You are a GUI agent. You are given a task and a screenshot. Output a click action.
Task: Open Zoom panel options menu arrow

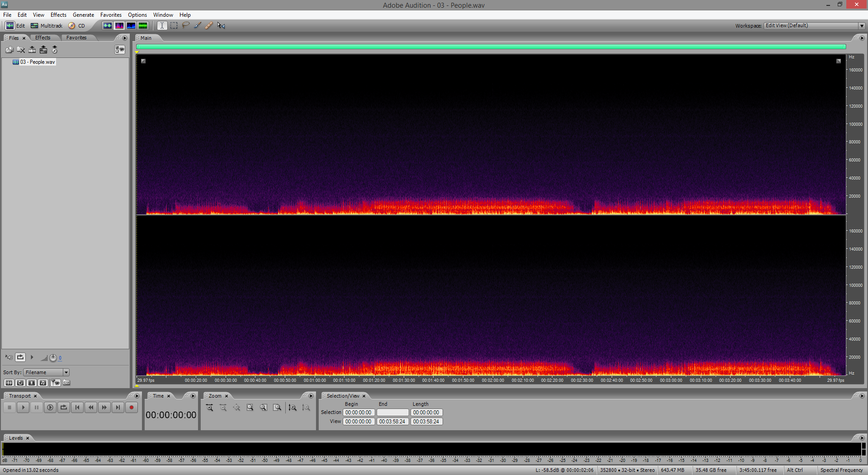(311, 396)
